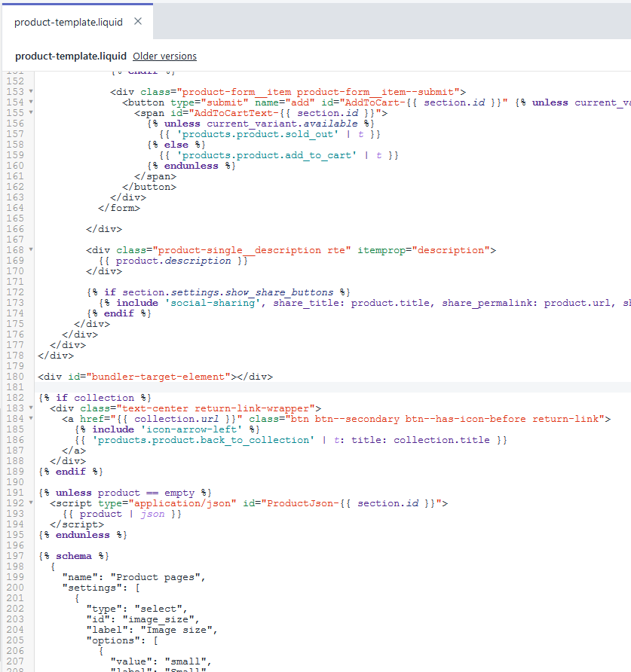Click "select" type value on line 202

click(158, 609)
